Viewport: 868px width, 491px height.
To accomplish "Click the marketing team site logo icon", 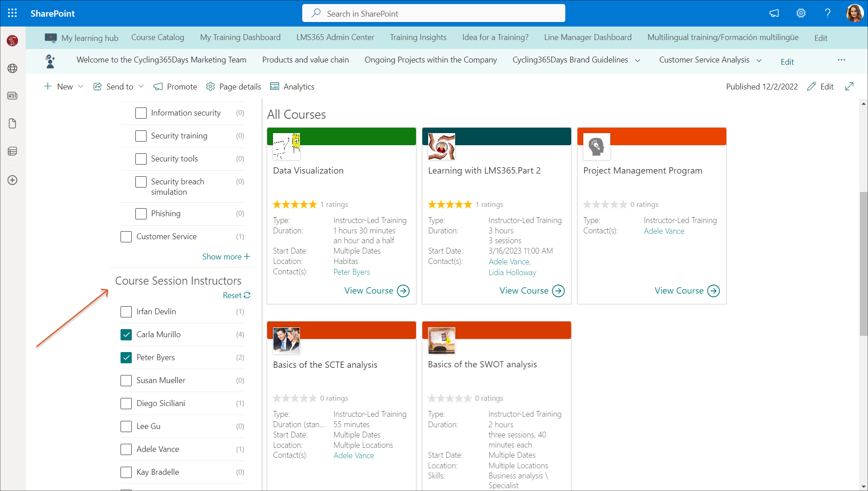I will [50, 61].
